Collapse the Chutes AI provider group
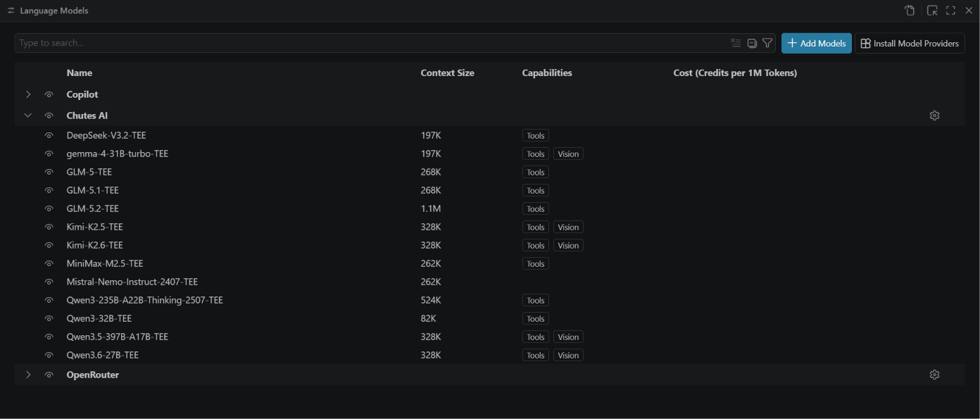This screenshot has width=980, height=419. click(x=28, y=115)
